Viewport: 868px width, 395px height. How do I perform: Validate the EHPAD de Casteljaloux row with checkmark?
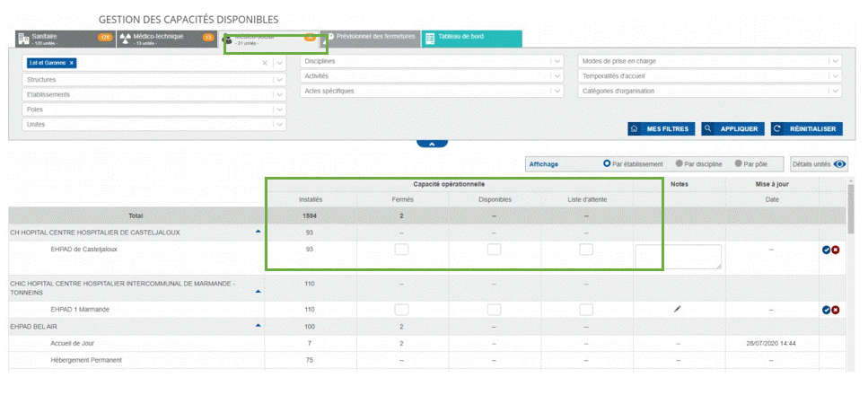click(x=826, y=250)
